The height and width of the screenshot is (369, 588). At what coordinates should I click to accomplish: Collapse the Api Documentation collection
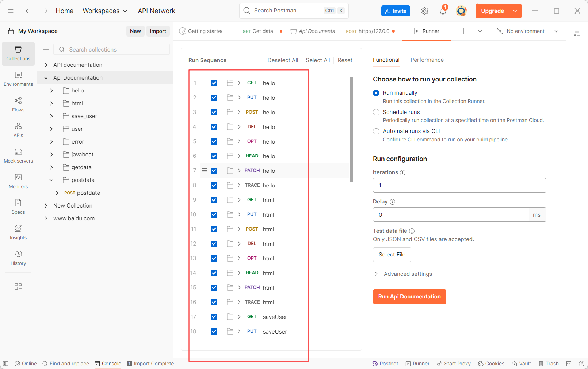pos(46,78)
